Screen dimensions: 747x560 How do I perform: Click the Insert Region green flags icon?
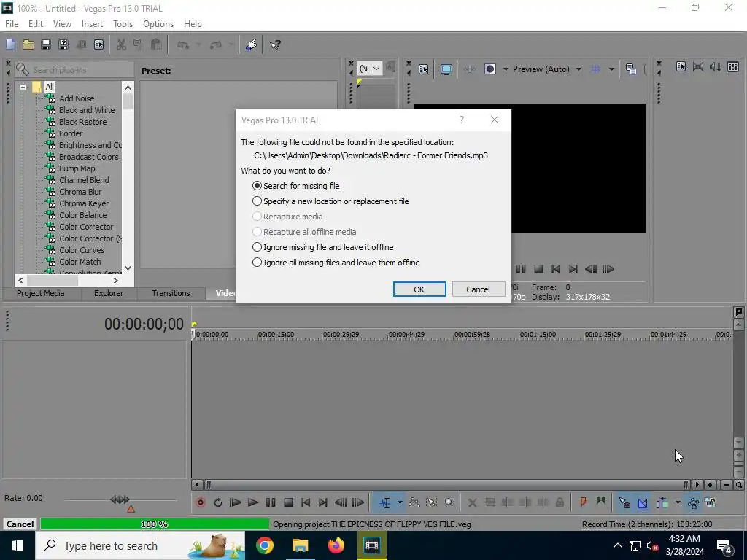point(601,502)
